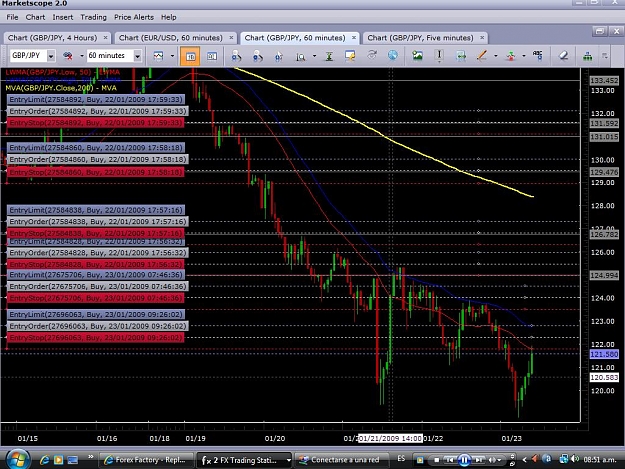
Task: Select EntryOrder(27584828) order label
Action: pos(98,253)
